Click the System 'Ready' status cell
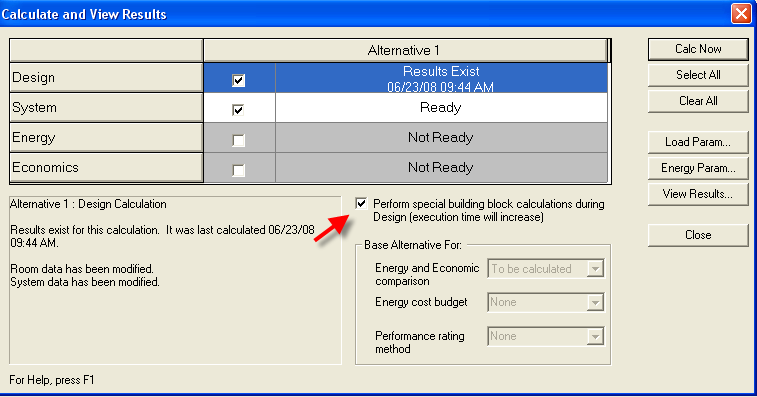 (441, 107)
